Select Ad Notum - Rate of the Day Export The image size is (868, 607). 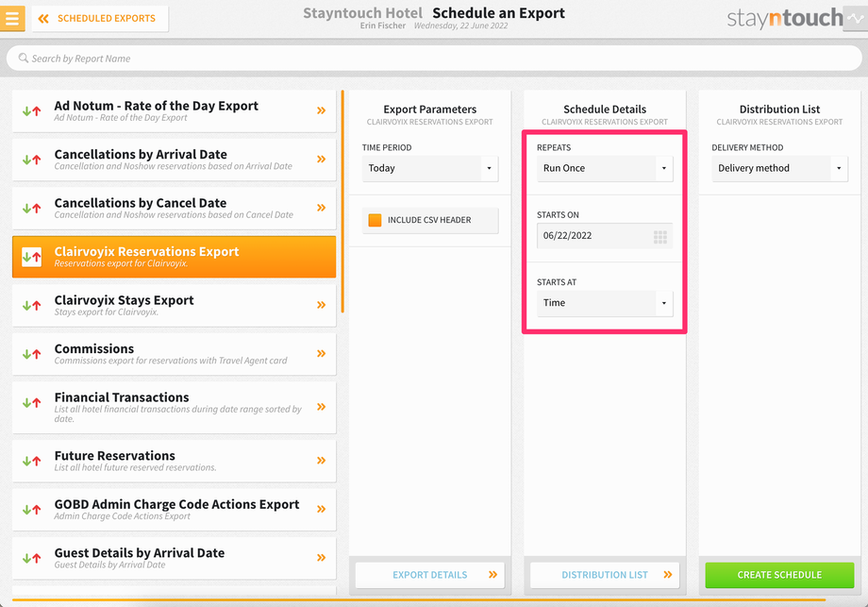coord(174,110)
